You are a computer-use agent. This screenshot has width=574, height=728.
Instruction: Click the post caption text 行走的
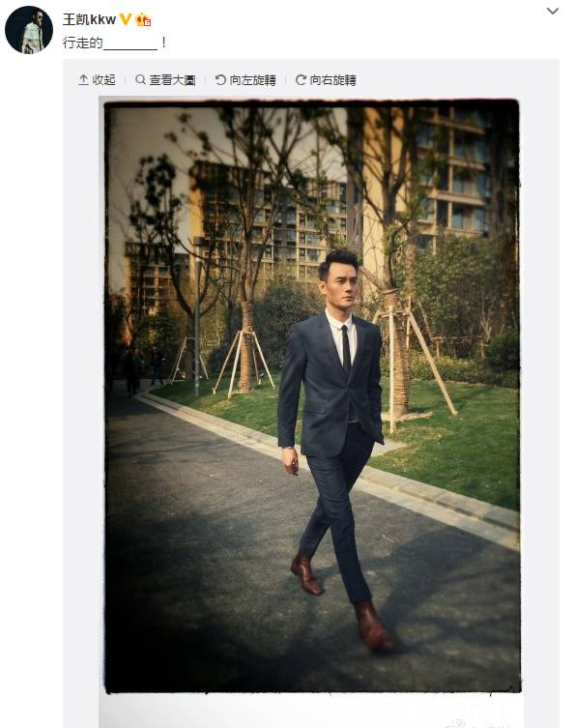click(82, 43)
